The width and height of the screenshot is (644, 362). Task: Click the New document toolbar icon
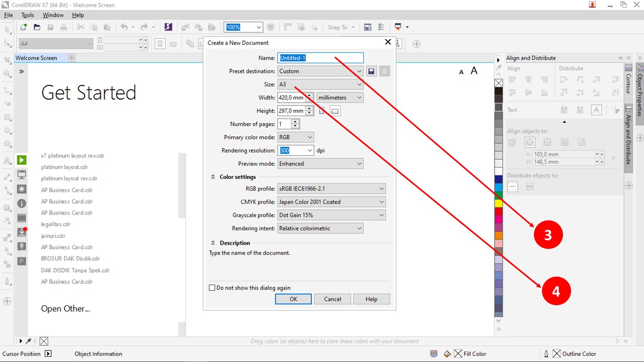point(23,27)
